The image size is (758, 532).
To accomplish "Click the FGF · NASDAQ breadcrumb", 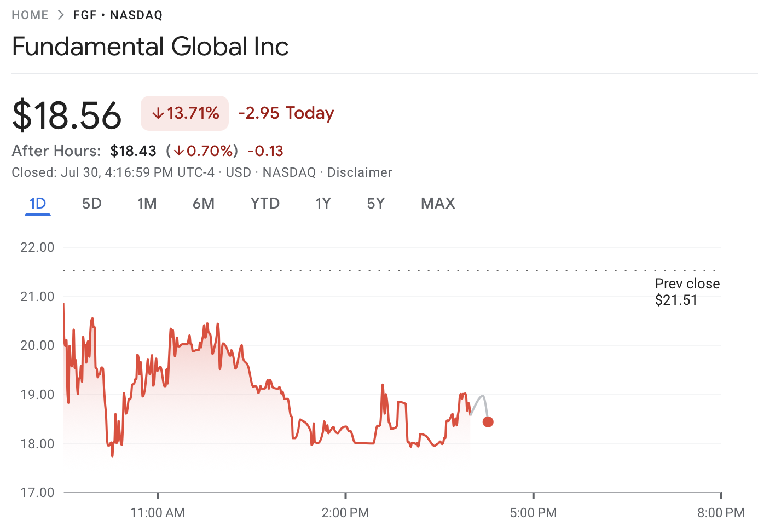I will click(x=118, y=15).
